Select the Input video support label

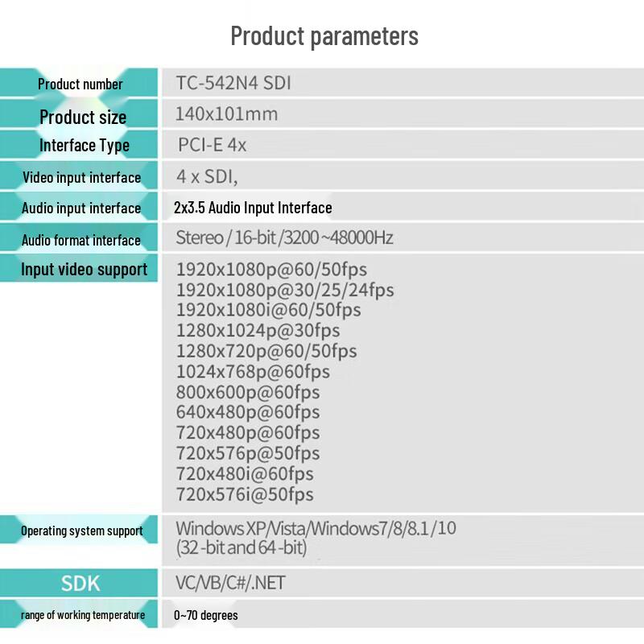pos(85,270)
